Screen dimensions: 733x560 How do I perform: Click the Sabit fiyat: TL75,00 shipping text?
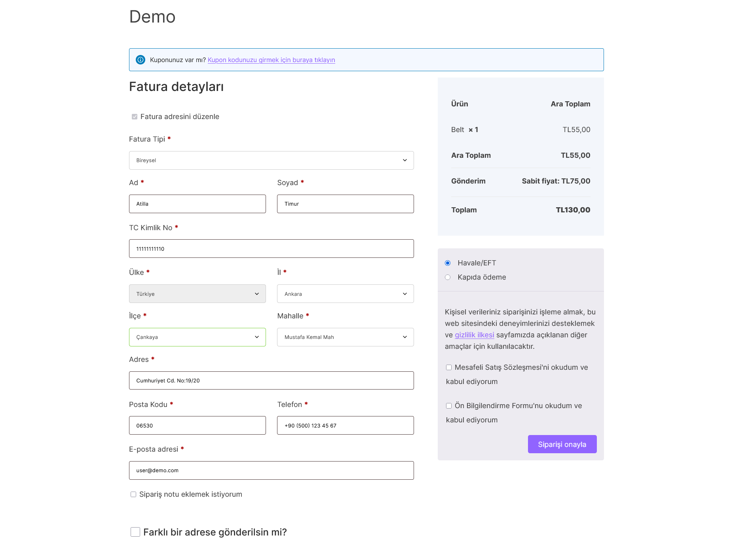tap(556, 181)
